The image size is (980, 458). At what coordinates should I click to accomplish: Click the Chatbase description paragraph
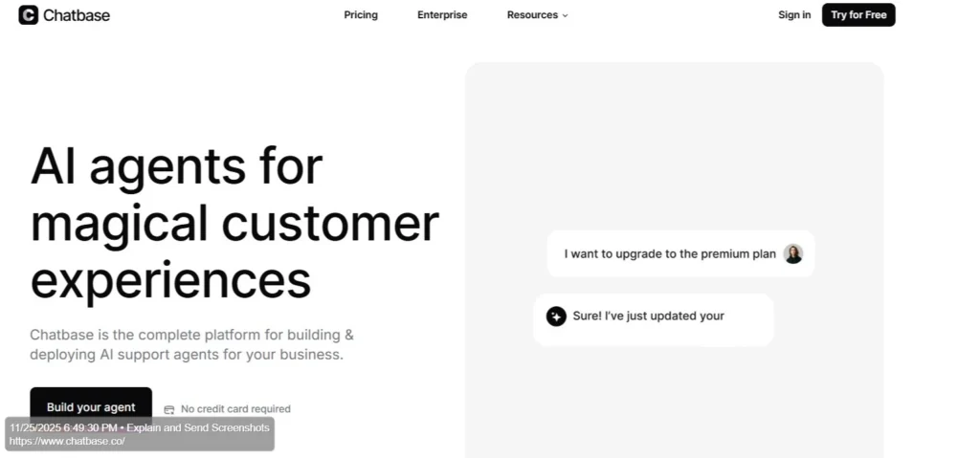(x=191, y=345)
